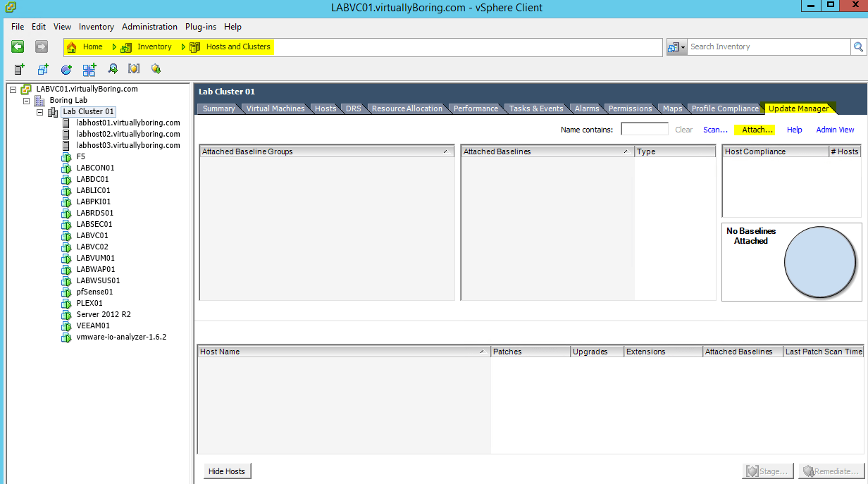Switch to the Resource Allocation tab

[x=407, y=108]
